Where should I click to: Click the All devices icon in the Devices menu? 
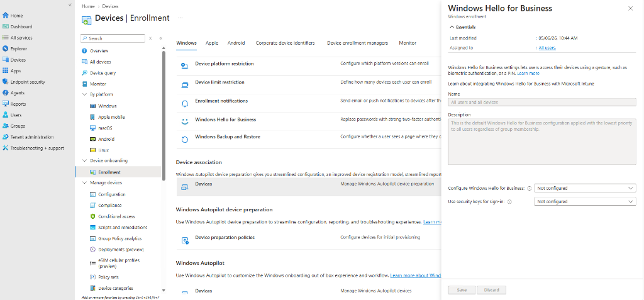coord(84,62)
